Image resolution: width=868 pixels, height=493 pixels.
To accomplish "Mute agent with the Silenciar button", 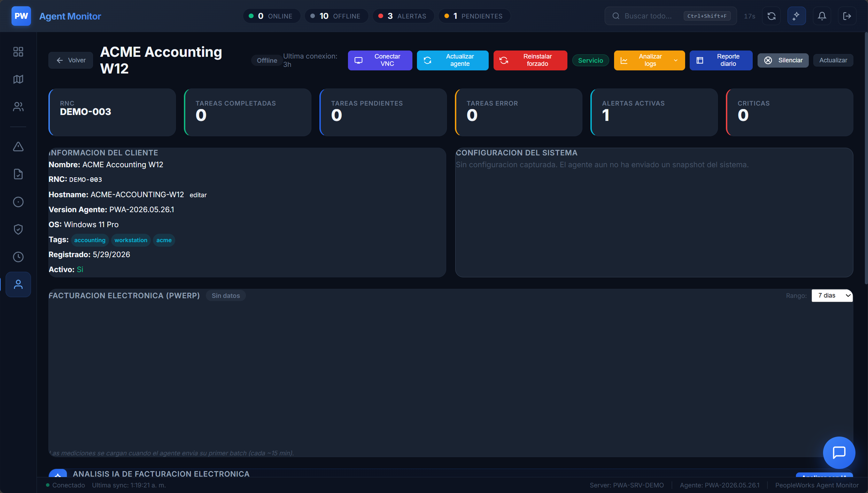I will tap(783, 60).
